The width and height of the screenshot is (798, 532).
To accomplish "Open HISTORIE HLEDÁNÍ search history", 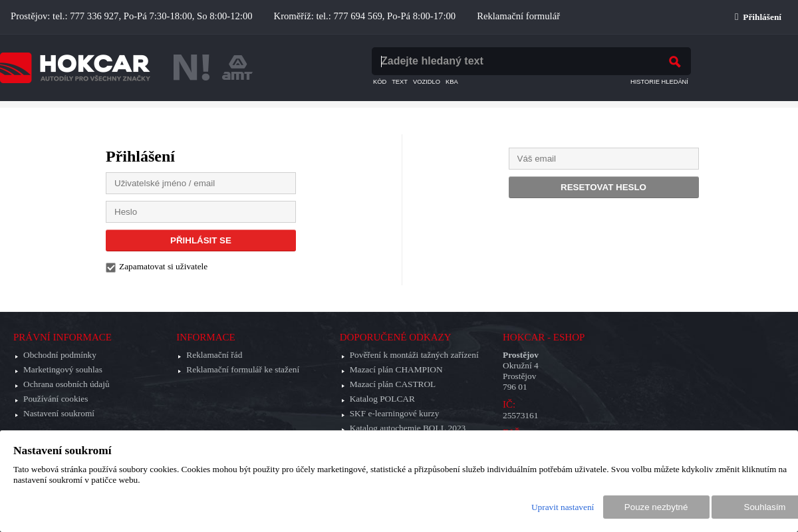I will (659, 82).
